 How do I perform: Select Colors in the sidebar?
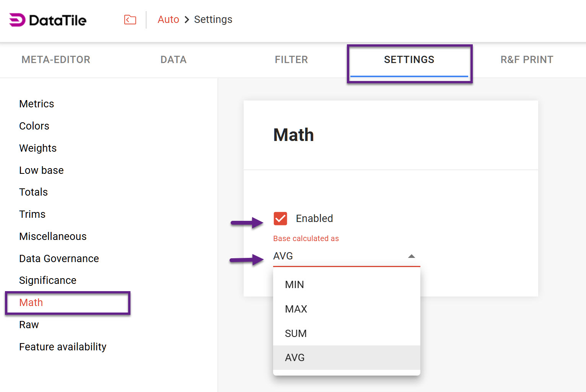(x=34, y=126)
